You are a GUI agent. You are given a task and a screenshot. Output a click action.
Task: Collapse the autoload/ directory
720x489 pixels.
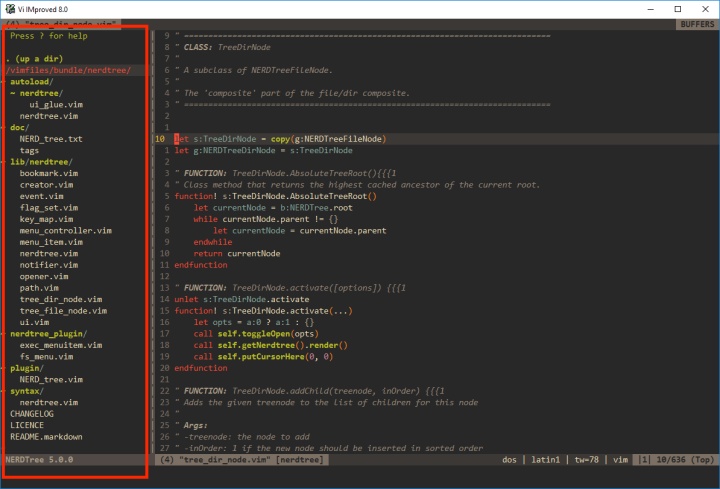(31, 82)
